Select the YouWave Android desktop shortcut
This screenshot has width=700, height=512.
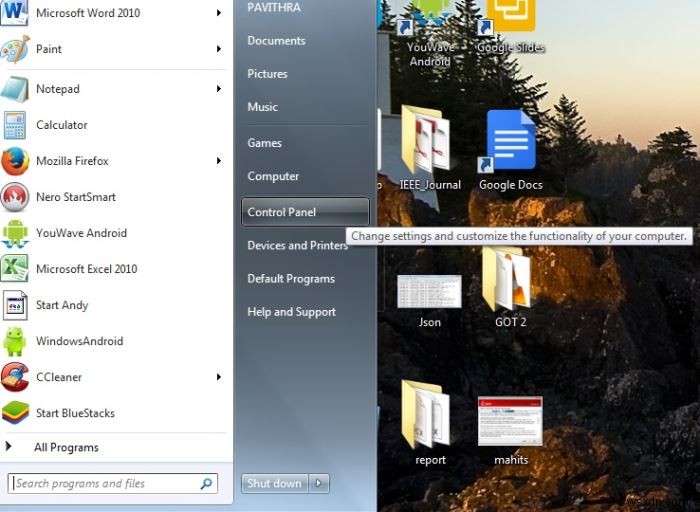coord(429,33)
